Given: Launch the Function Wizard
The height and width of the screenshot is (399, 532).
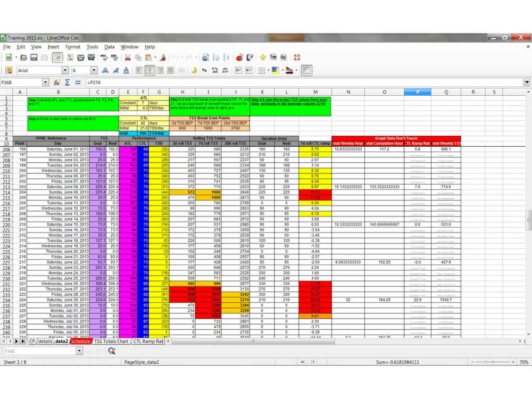Looking at the screenshot, I should click(57, 82).
